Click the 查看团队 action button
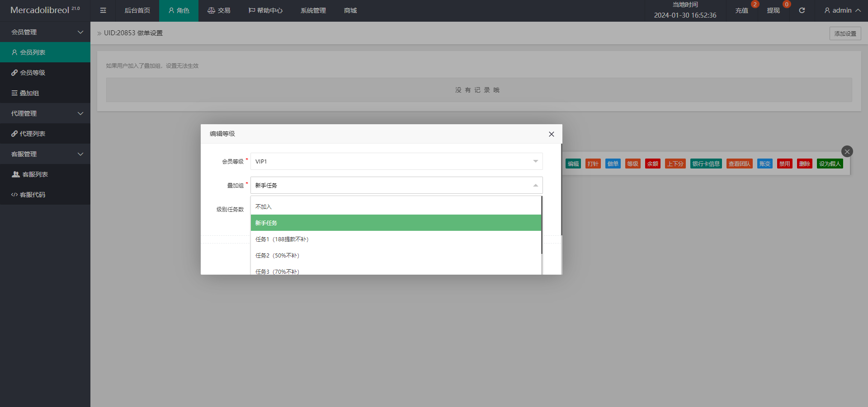Image resolution: width=868 pixels, height=407 pixels. click(740, 164)
